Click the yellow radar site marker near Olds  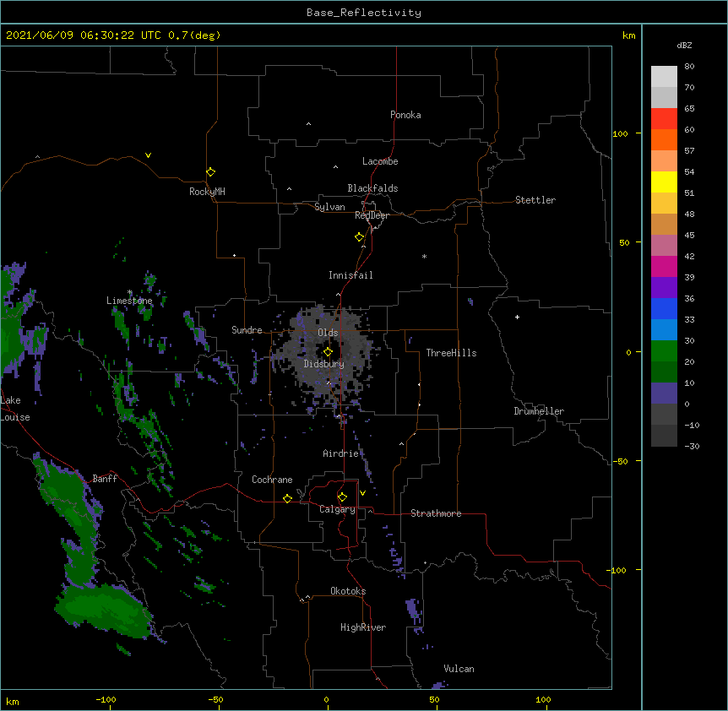328,352
